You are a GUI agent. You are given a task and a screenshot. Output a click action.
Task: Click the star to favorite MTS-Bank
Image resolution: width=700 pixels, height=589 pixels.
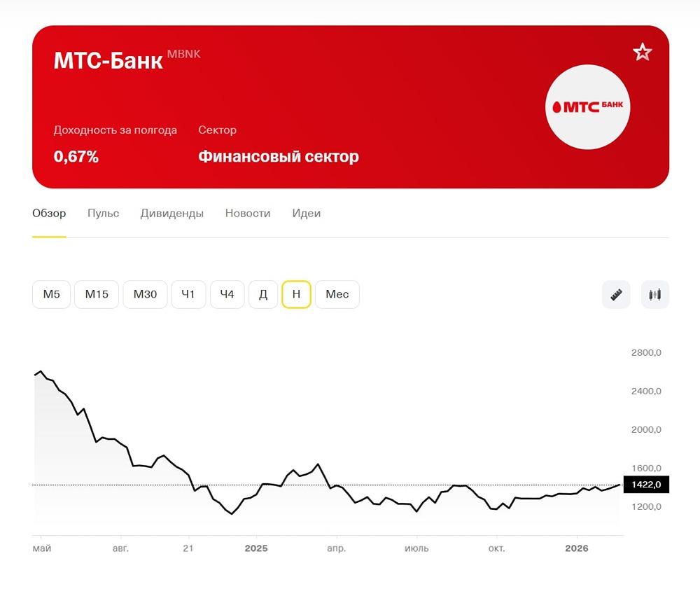click(x=642, y=51)
